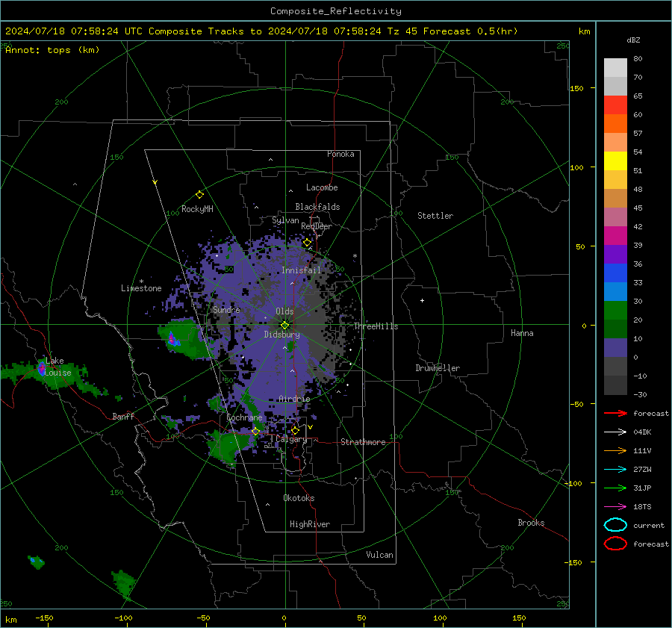Image resolution: width=672 pixels, height=628 pixels.
Task: Click the Lacombe city label
Action: (322, 187)
